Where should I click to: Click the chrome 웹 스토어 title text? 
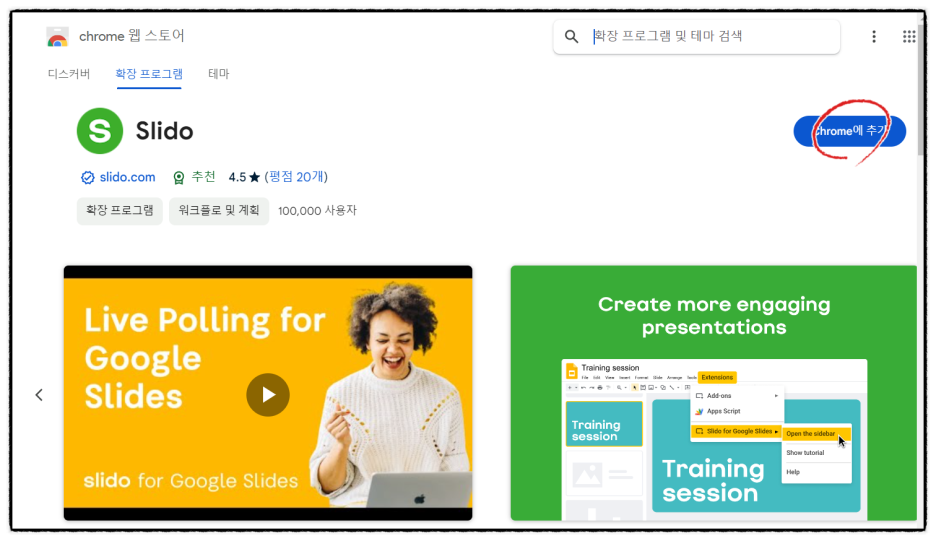pyautogui.click(x=131, y=36)
